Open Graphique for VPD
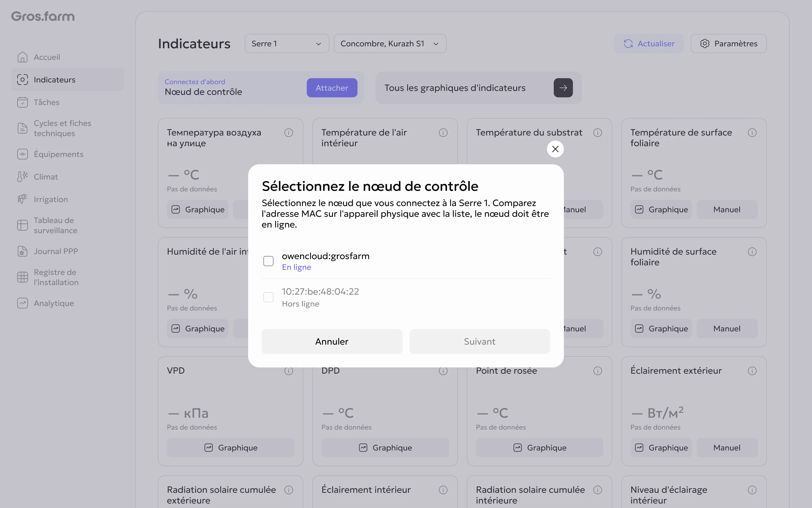 point(231,448)
